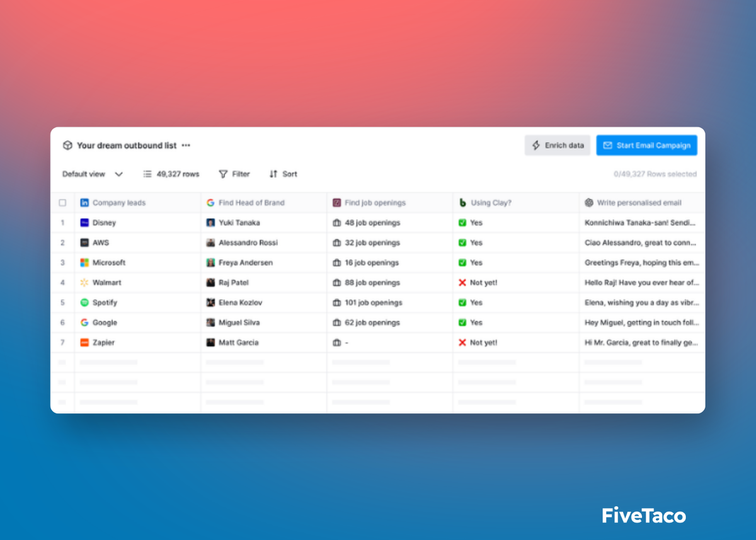Click the Freya Andersen cell
The height and width of the screenshot is (540, 756).
[264, 263]
